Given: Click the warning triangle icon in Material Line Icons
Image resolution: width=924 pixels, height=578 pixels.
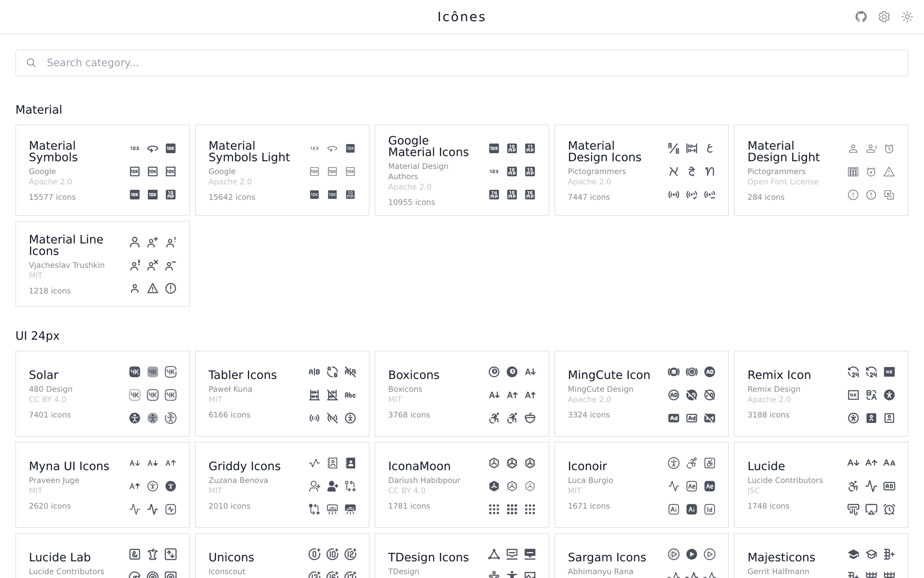Looking at the screenshot, I should point(153,289).
